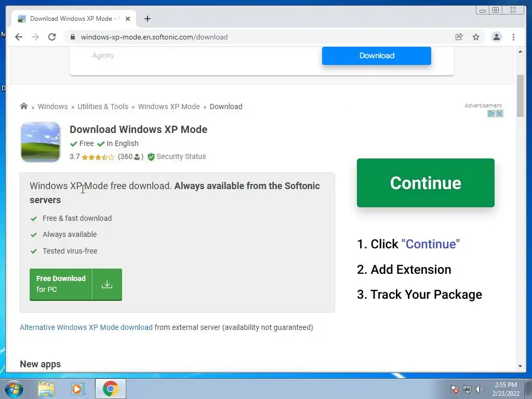
Task: Click the page scrollbar up arrow
Action: (520, 51)
